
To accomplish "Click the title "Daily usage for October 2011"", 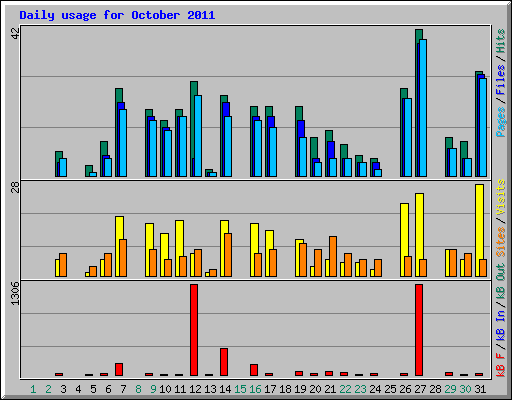I will point(117,15).
